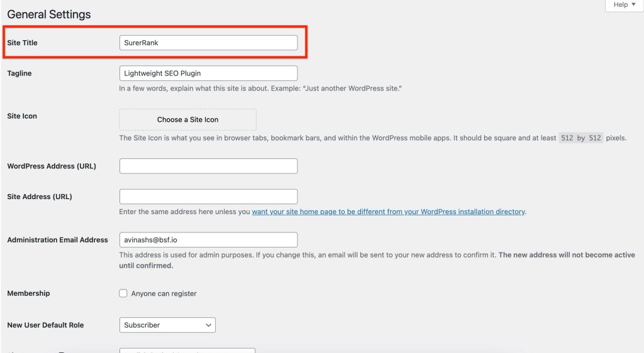The width and height of the screenshot is (644, 353).
Task: Click the empty WordPress Address (URL) field
Action: [208, 166]
